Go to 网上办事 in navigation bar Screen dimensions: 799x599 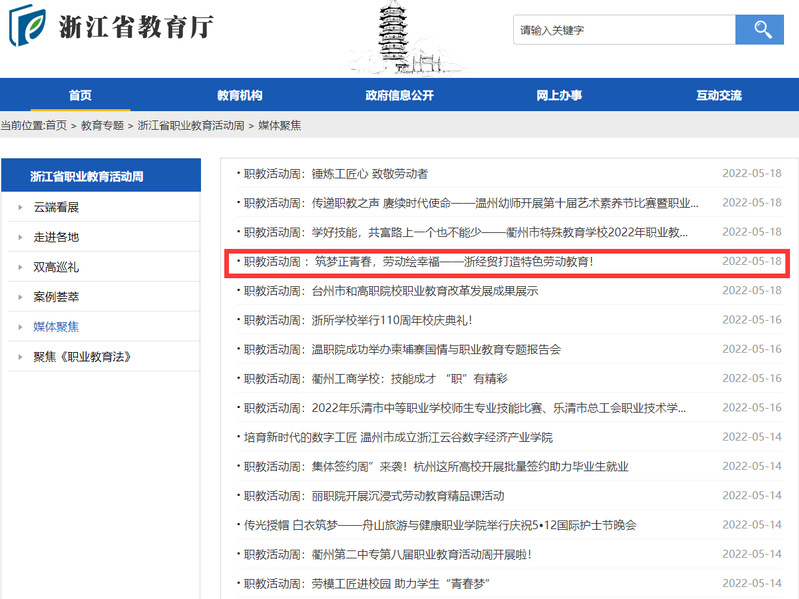[559, 95]
